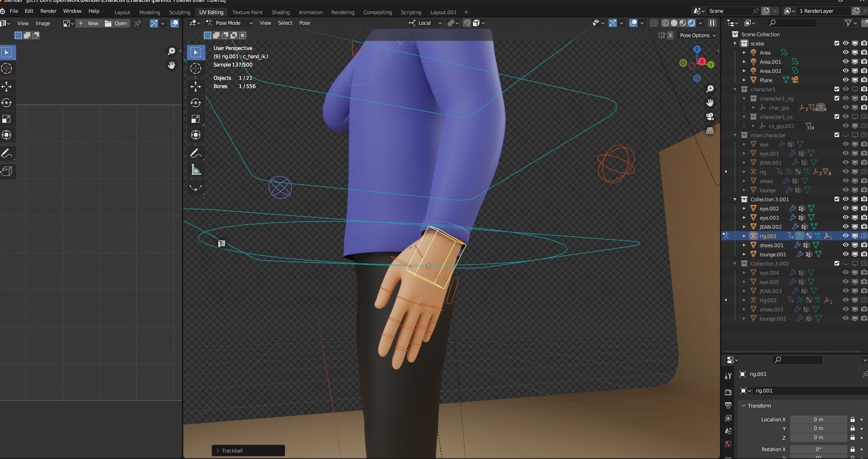Screen dimensions: 868x459
Task: Click the Location Z value field
Action: click(818, 437)
